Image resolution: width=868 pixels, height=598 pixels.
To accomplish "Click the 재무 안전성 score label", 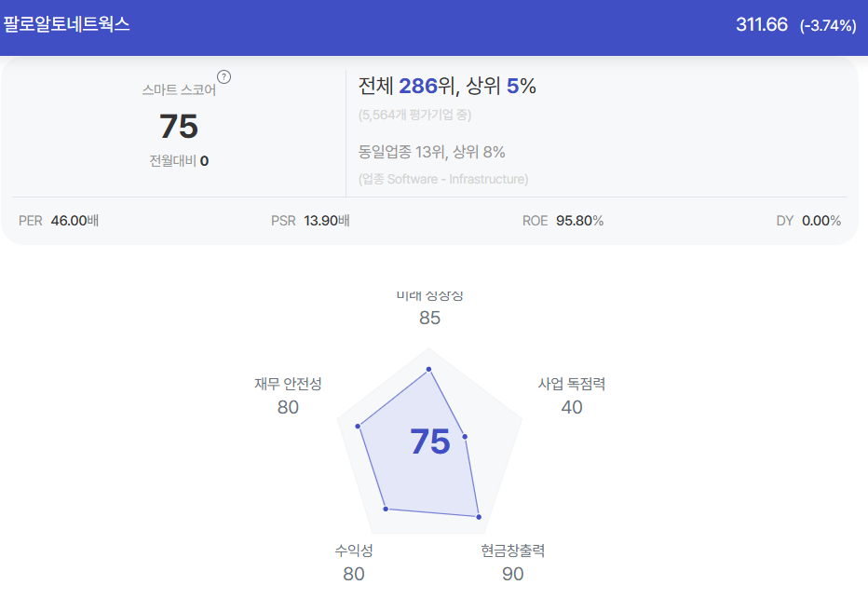I will [x=288, y=384].
